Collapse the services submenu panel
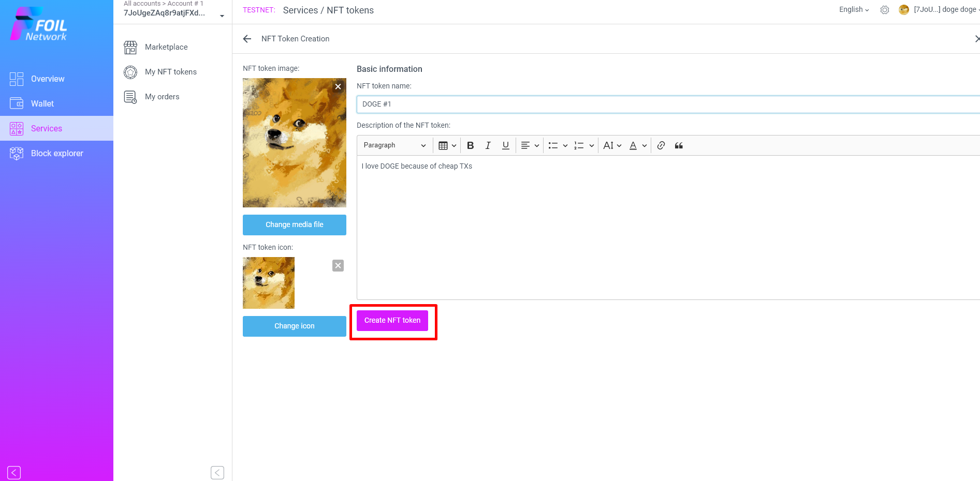Viewport: 980px width, 481px height. 217,472
